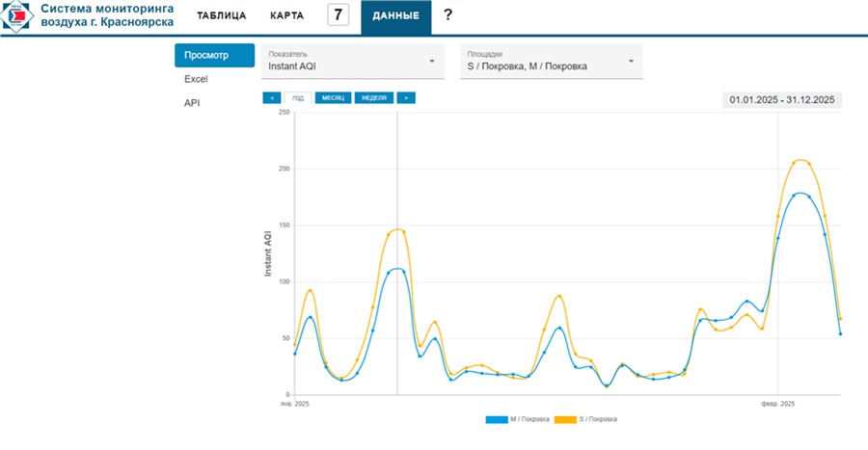Click the Krasnoyarsk air monitoring logo
Viewport: 868px width, 450px height.
17,16
